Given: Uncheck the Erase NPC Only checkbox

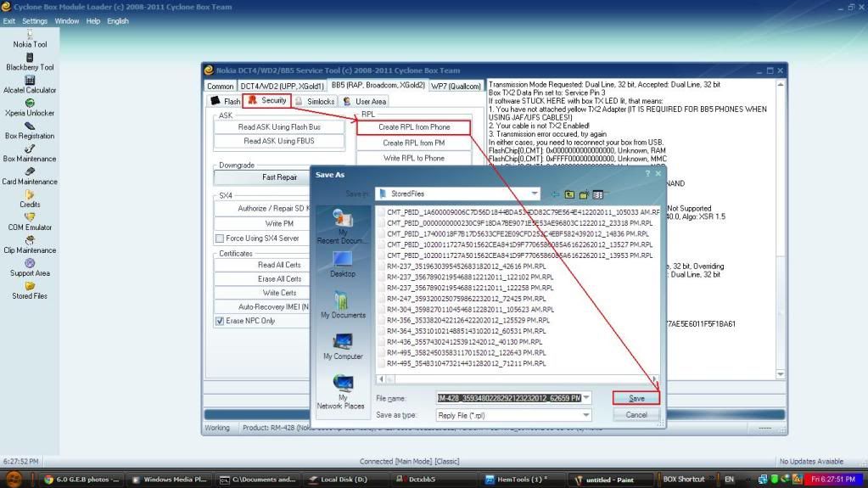Looking at the screenshot, I should pyautogui.click(x=221, y=321).
